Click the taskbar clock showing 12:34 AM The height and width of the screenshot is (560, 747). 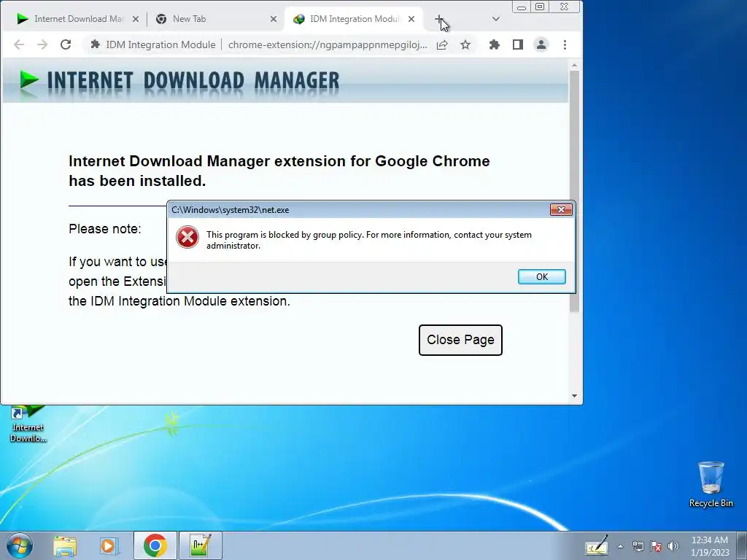pyautogui.click(x=709, y=545)
